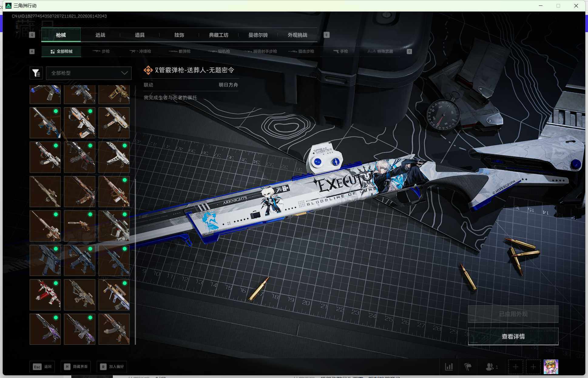Viewport: 588px width, 378px height.
Task: Click the D next-category key hint
Action: click(409, 52)
